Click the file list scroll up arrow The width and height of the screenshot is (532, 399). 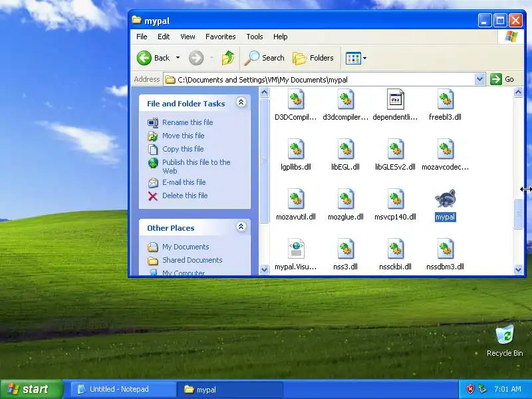coord(518,92)
